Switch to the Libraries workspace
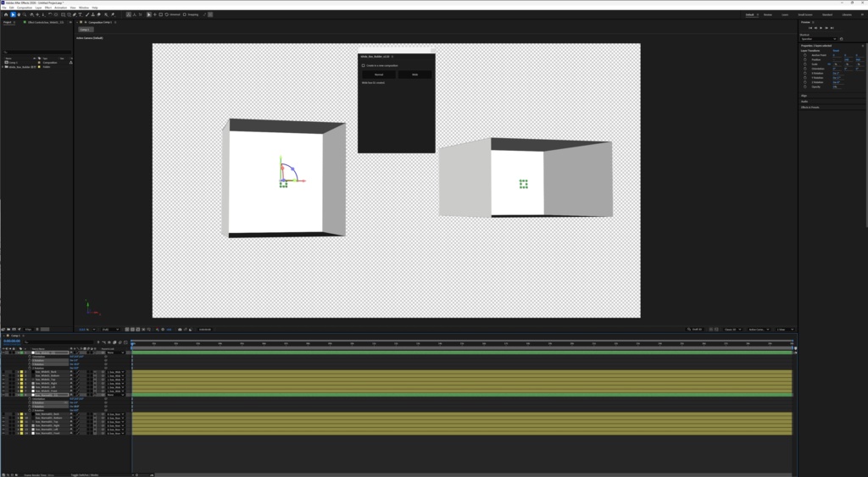 [847, 15]
